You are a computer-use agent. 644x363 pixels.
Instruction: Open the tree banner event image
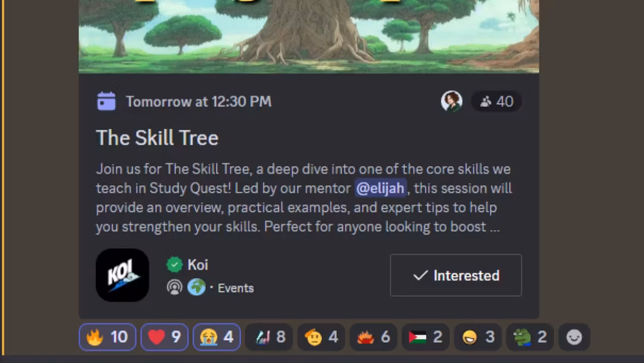[x=309, y=36]
